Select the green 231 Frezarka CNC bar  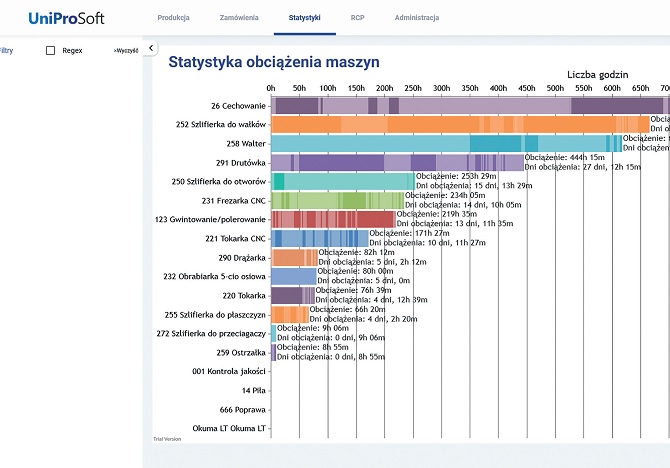pos(337,200)
